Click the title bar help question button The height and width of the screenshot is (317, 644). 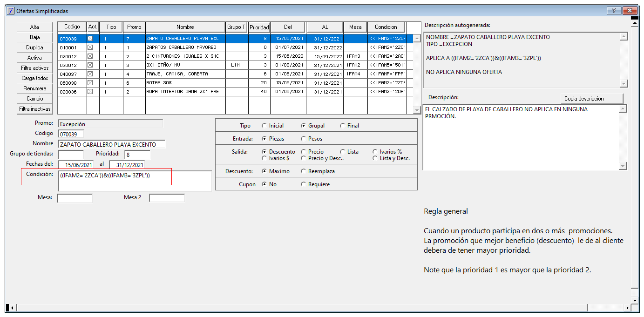[x=613, y=11]
